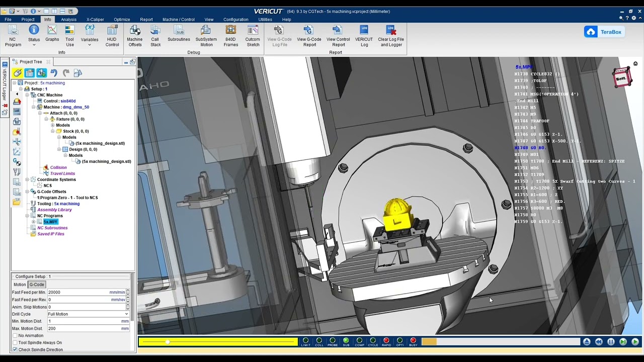Open SubSystem Motion panel
This screenshot has width=644, height=362.
(206, 36)
